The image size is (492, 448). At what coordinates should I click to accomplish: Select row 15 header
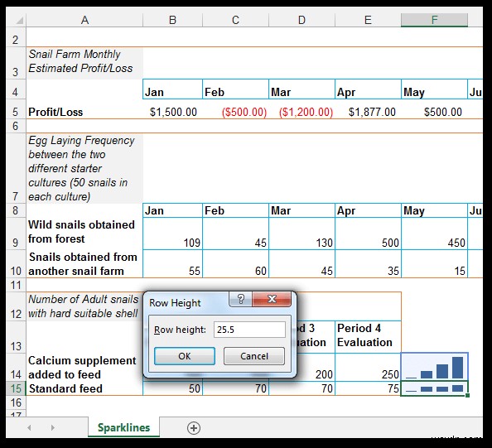tap(16, 388)
